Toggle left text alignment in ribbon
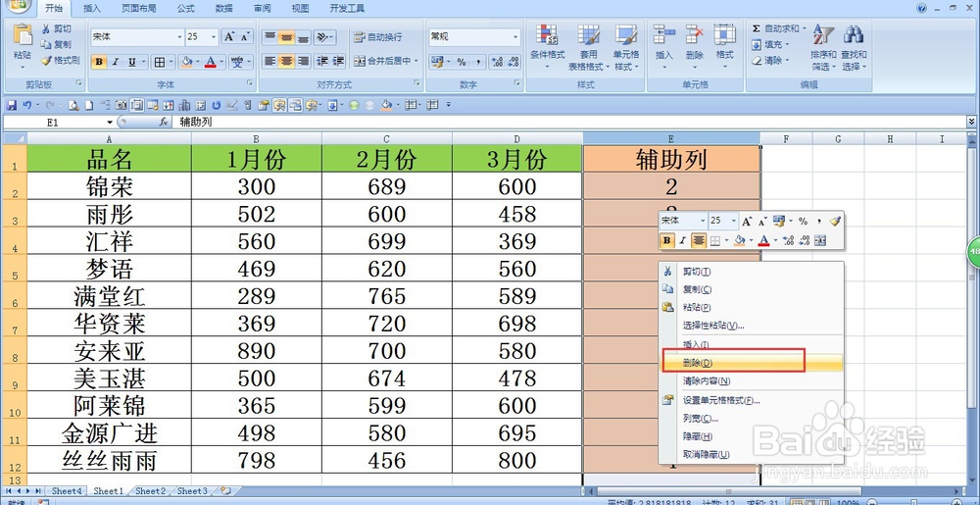This screenshot has width=980, height=505. [x=269, y=61]
